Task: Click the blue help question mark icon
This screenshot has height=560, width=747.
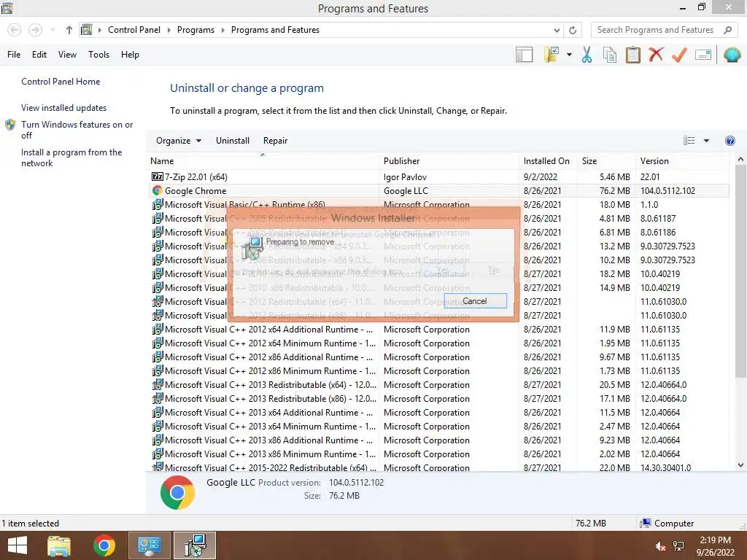Action: coord(729,141)
